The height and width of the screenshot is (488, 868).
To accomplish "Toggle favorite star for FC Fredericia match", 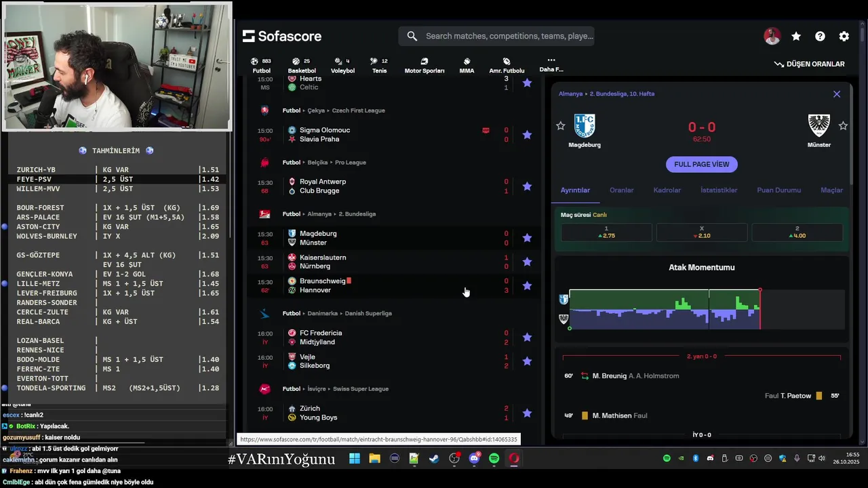I will (x=527, y=337).
